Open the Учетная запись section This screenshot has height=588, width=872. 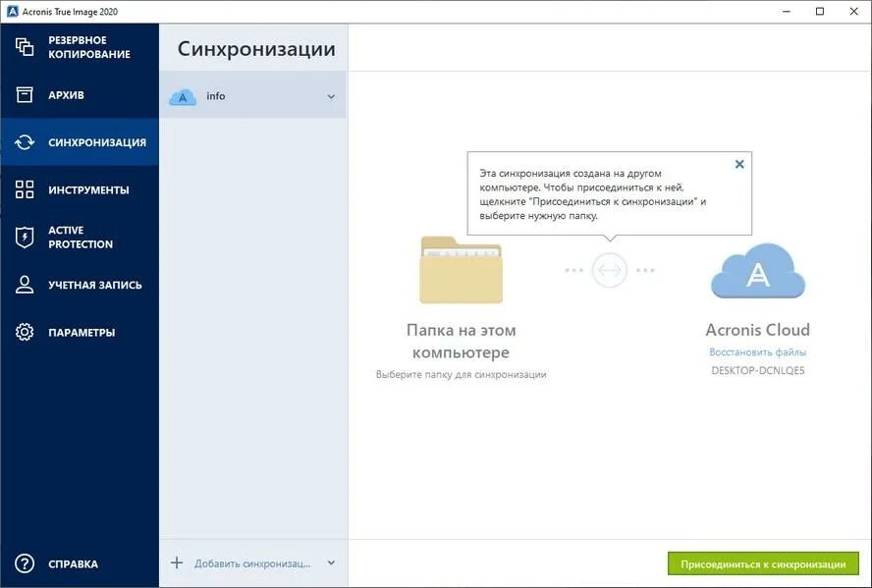80,285
